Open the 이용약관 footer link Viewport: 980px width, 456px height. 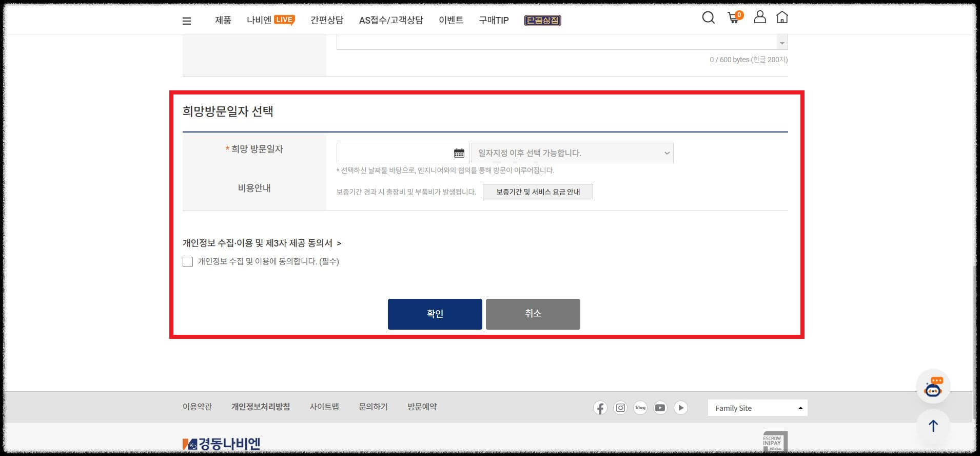(197, 407)
